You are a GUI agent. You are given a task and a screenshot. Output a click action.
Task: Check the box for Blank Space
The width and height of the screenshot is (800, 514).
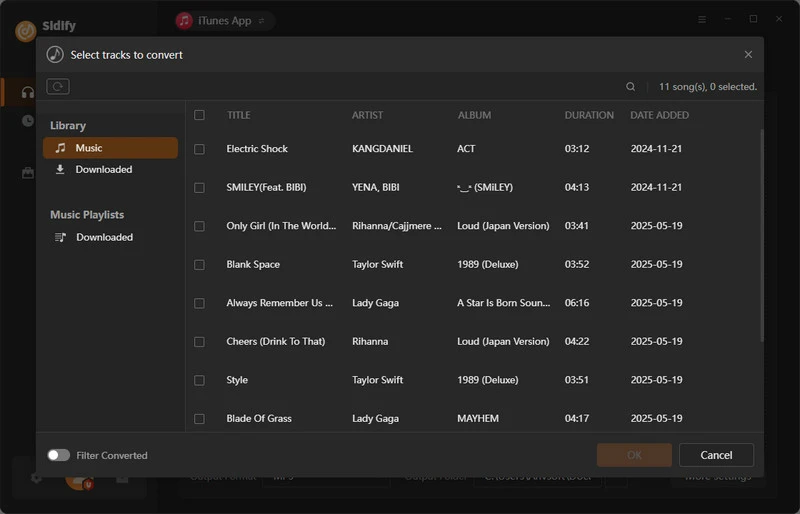click(199, 265)
